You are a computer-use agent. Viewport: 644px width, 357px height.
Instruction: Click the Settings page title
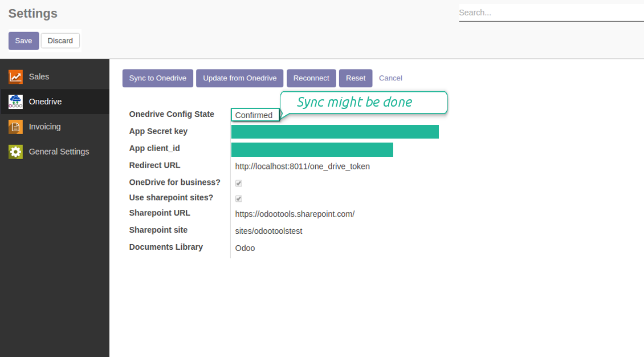click(x=33, y=14)
